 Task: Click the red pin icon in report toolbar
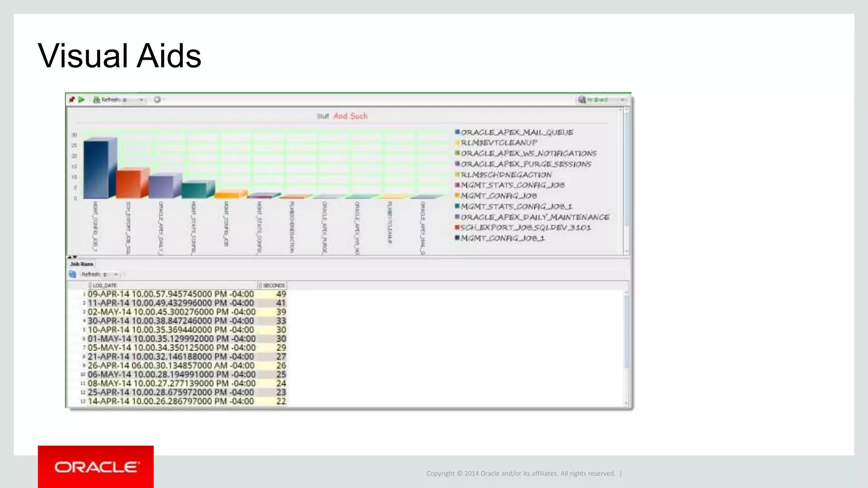72,100
